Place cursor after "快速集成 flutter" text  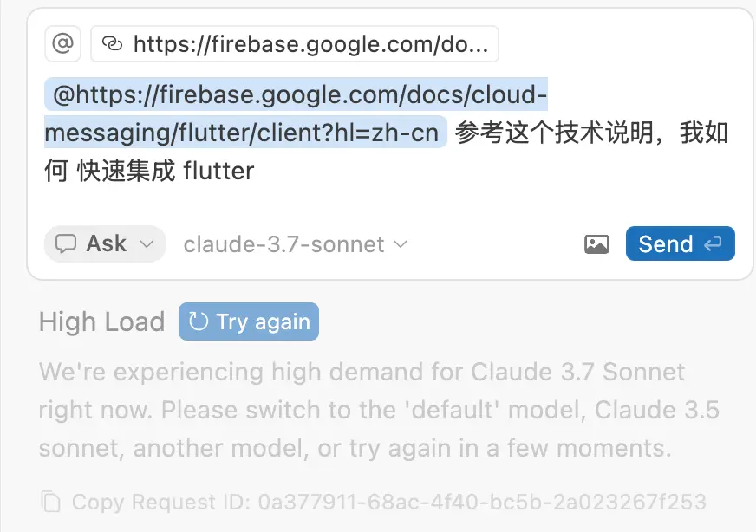(255, 171)
